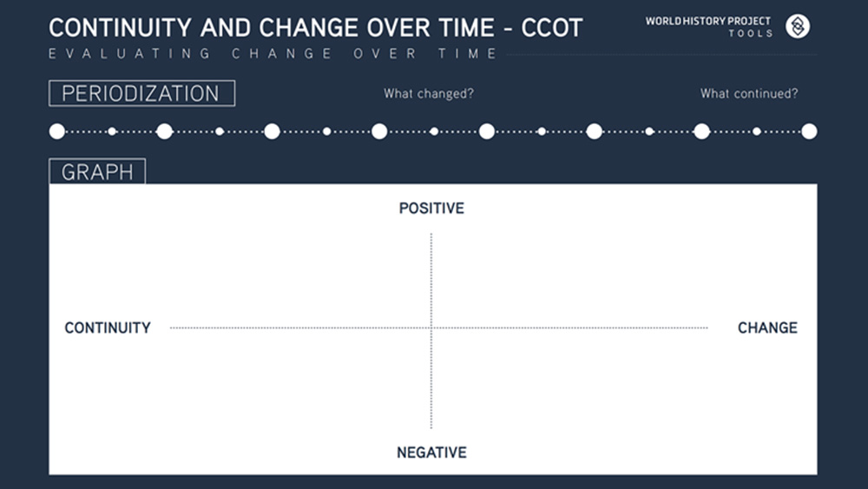Click the "Evaluating Change Over Time" subtitle
The width and height of the screenshot is (868, 489).
point(273,54)
